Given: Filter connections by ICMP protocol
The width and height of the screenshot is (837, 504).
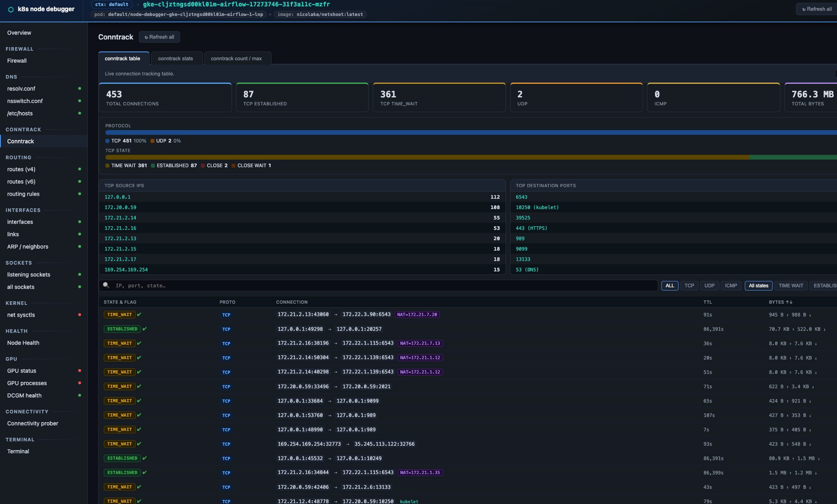Looking at the screenshot, I should pyautogui.click(x=731, y=286).
